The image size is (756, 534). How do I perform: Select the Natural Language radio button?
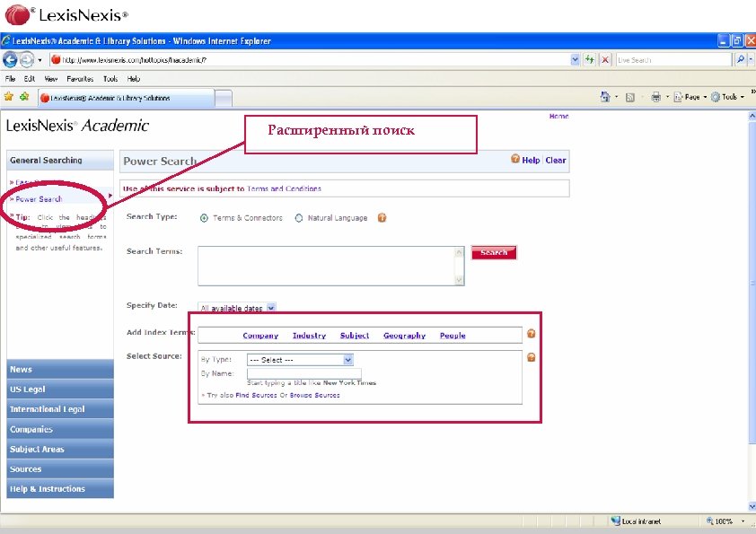298,218
